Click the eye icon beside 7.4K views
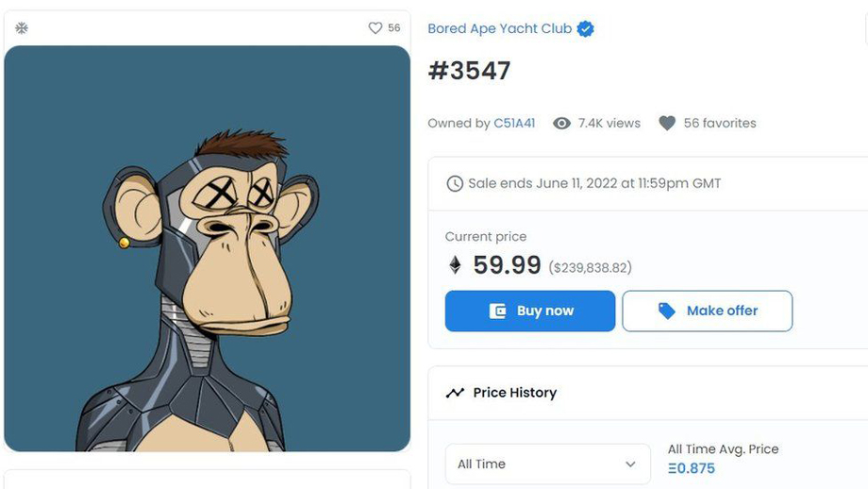Image resolution: width=868 pixels, height=489 pixels. pos(561,123)
